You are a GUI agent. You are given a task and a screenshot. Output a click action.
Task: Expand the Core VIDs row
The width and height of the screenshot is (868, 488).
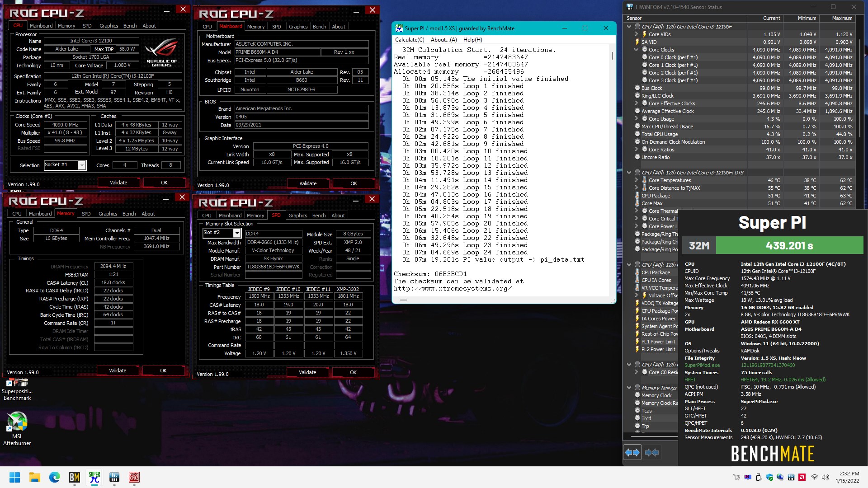point(636,34)
